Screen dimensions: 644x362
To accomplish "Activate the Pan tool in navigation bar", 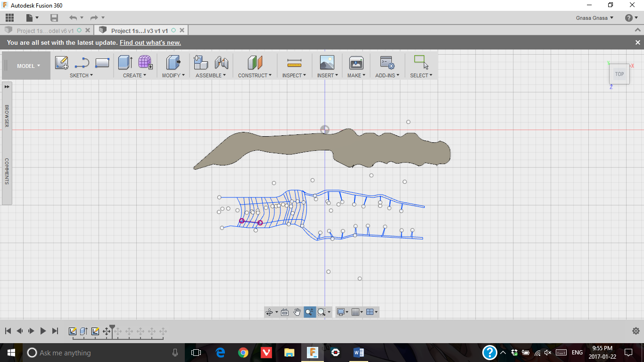I will (x=297, y=312).
